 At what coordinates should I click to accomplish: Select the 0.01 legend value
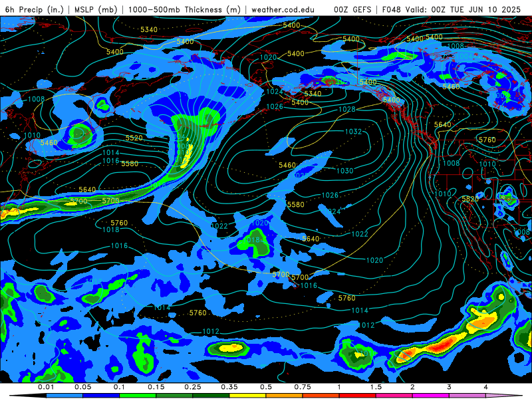[46, 387]
